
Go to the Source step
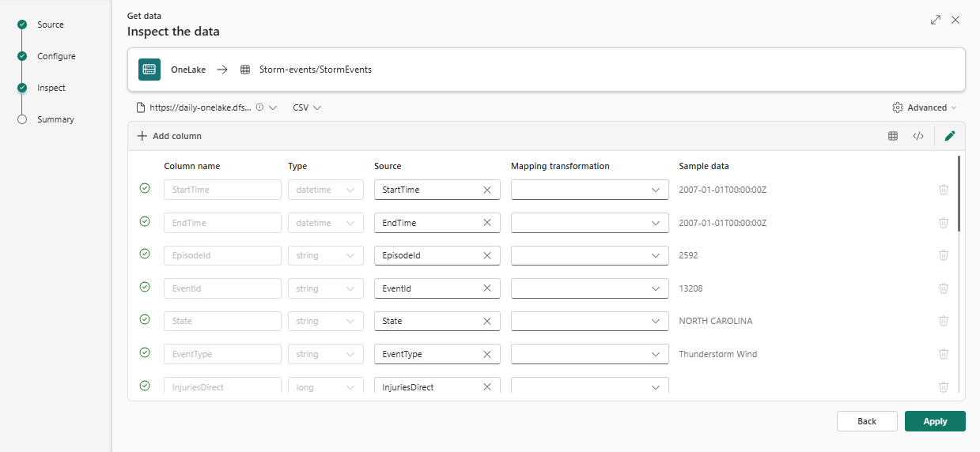tap(50, 24)
